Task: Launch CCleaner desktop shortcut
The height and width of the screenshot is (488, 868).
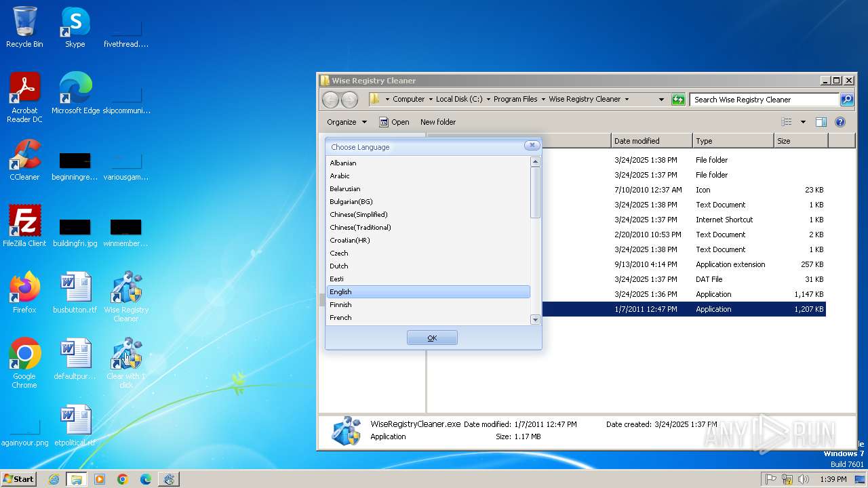Action: click(24, 160)
